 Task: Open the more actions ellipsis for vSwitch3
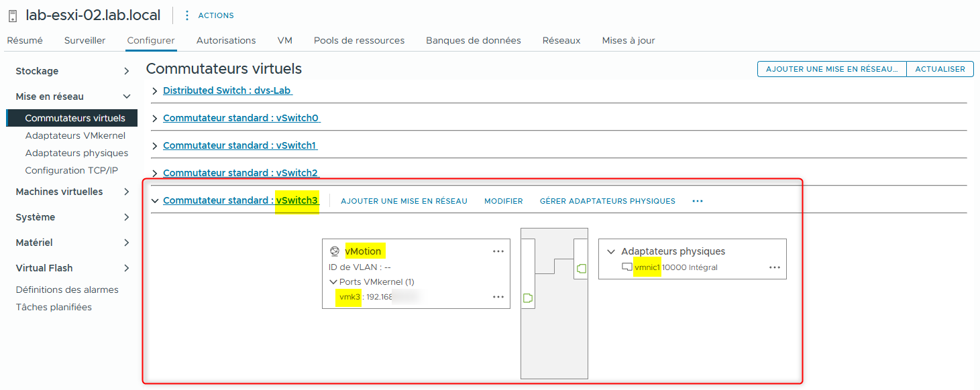tap(697, 200)
